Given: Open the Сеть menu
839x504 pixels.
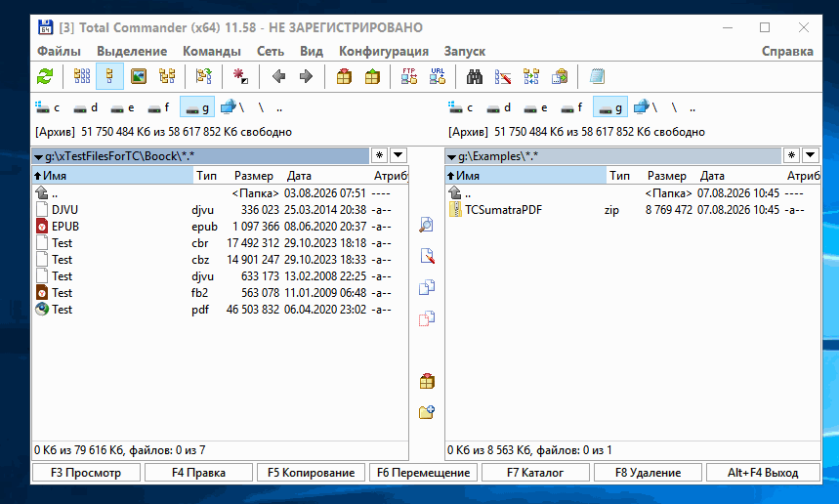Looking at the screenshot, I should pos(271,52).
